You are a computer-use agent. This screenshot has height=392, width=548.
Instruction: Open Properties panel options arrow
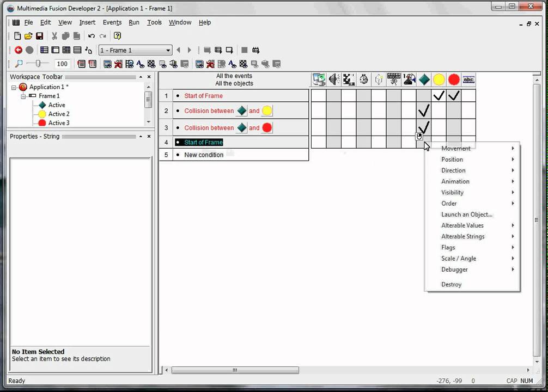pos(141,136)
